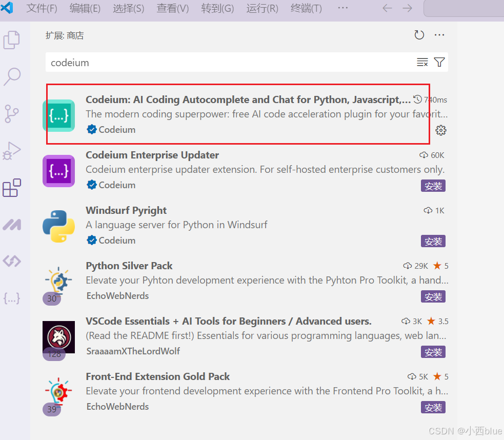Open the code brackets arrows activity icon

12,261
